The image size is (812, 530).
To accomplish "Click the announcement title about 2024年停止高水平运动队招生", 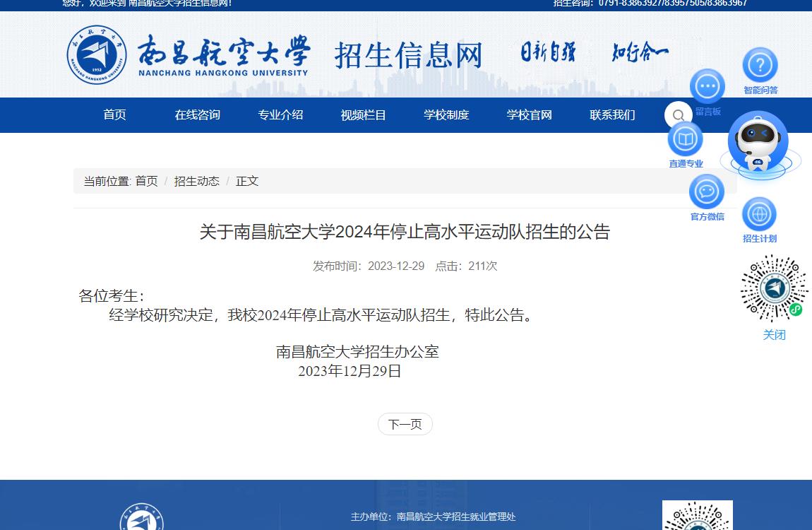I will tap(405, 232).
